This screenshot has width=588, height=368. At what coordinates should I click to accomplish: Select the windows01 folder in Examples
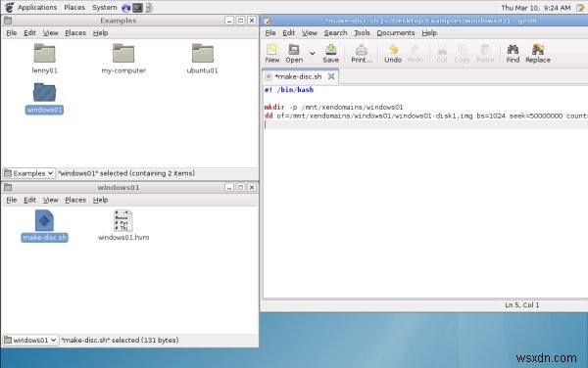click(x=44, y=92)
